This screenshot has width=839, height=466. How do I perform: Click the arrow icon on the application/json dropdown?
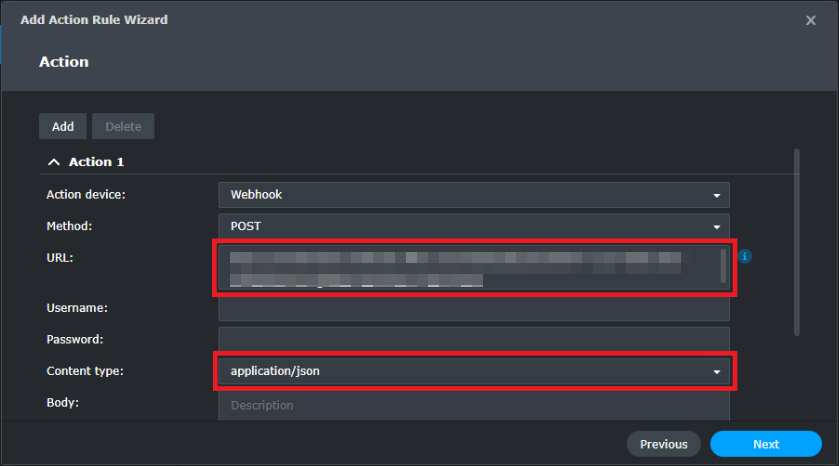point(716,372)
